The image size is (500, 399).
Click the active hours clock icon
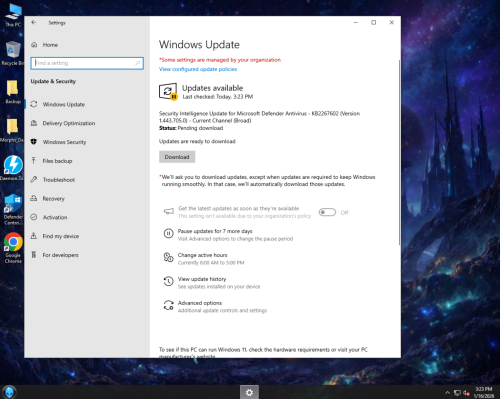click(x=168, y=257)
